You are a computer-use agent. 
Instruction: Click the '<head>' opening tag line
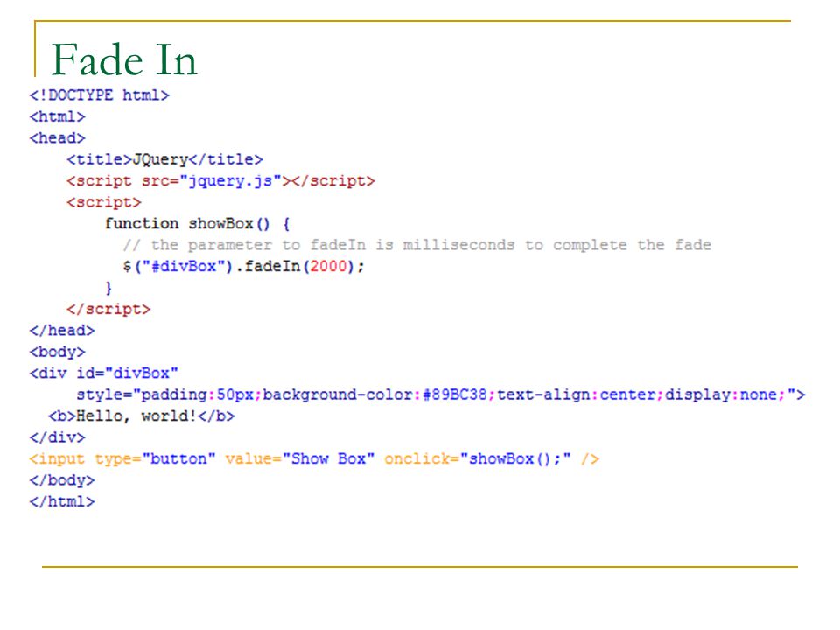coord(58,138)
